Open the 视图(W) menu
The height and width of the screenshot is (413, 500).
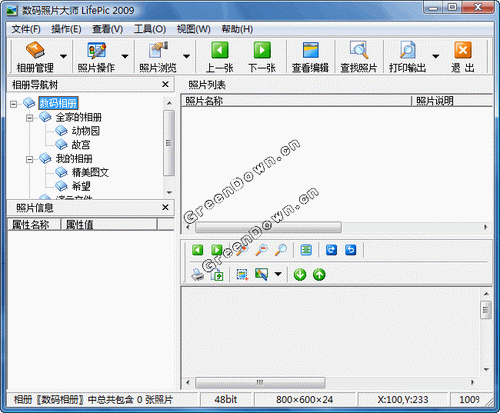(x=194, y=29)
